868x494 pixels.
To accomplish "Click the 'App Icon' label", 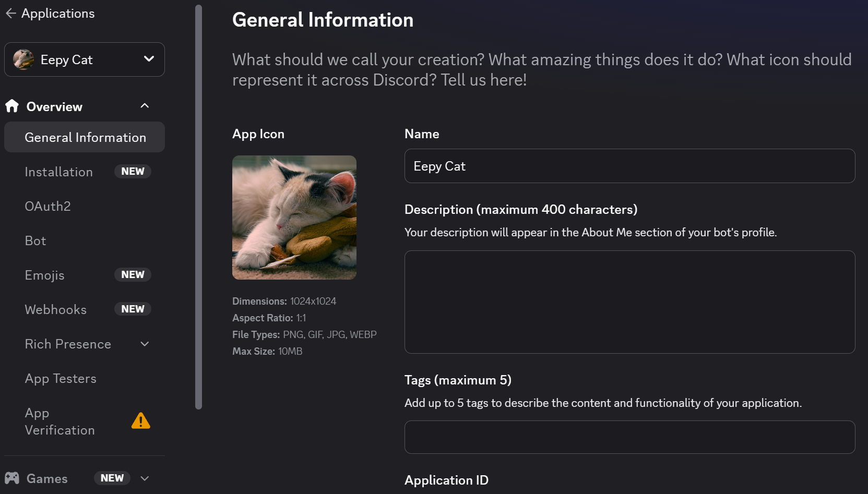I will coord(258,134).
